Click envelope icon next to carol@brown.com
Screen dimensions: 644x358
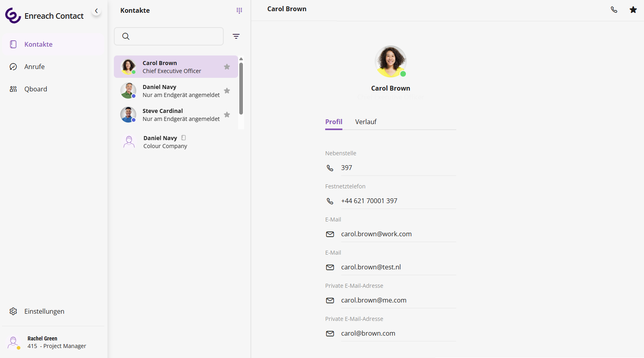pos(330,334)
